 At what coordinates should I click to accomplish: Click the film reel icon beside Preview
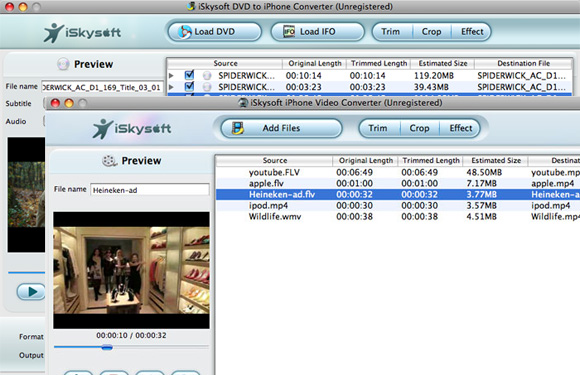click(x=109, y=161)
